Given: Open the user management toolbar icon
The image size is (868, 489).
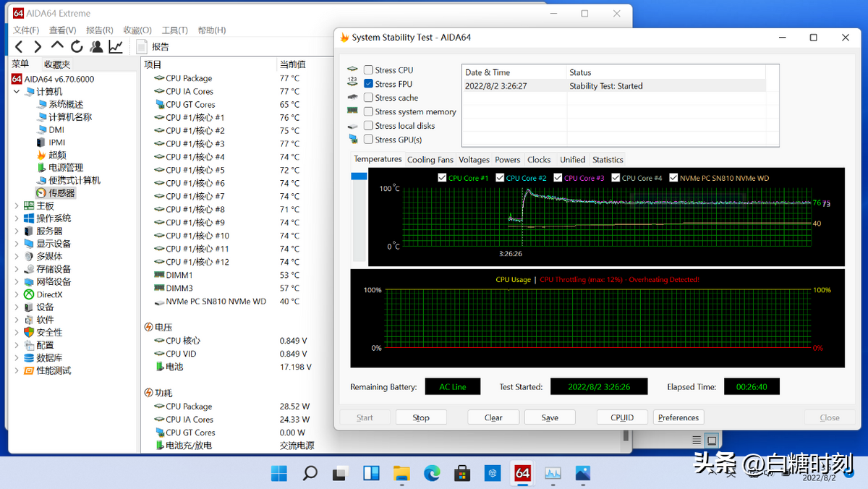Looking at the screenshot, I should [x=96, y=47].
